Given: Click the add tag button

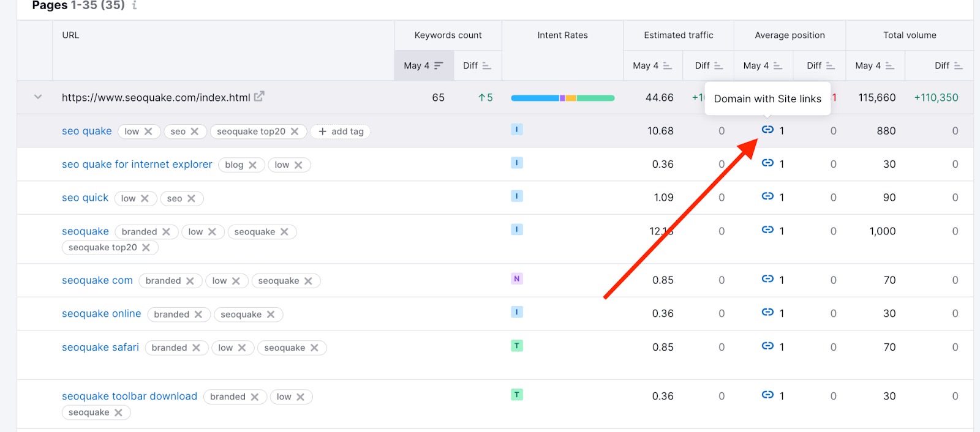Looking at the screenshot, I should 341,132.
